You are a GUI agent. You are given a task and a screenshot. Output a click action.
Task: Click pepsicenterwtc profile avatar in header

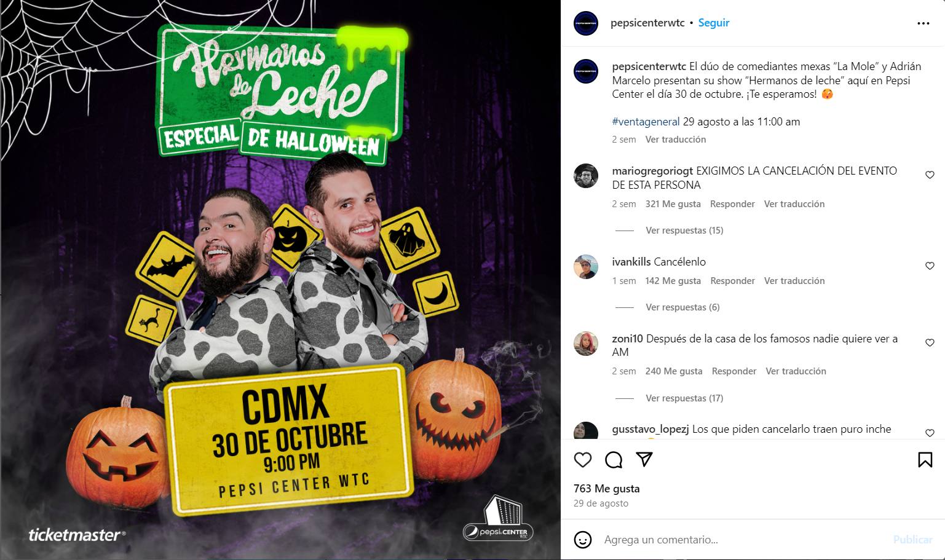click(x=586, y=23)
